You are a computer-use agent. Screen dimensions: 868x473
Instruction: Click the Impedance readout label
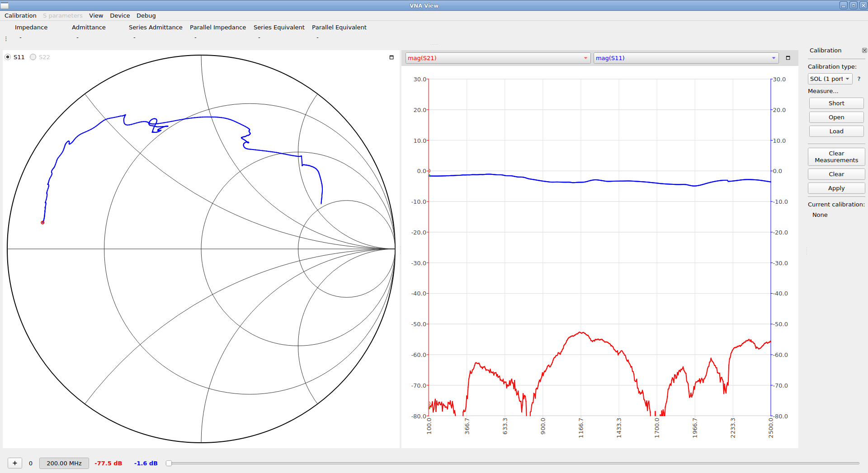[31, 27]
